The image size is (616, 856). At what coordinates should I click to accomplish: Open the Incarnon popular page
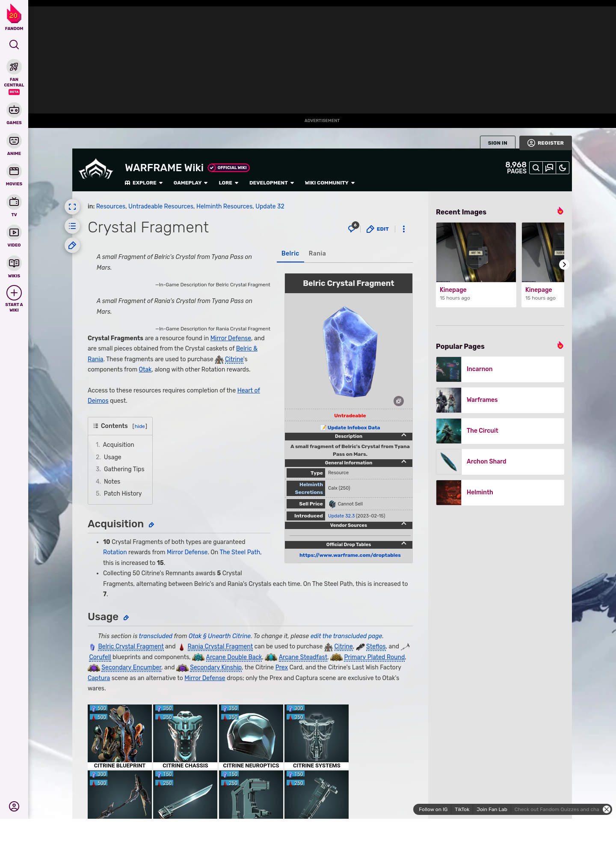(x=500, y=369)
